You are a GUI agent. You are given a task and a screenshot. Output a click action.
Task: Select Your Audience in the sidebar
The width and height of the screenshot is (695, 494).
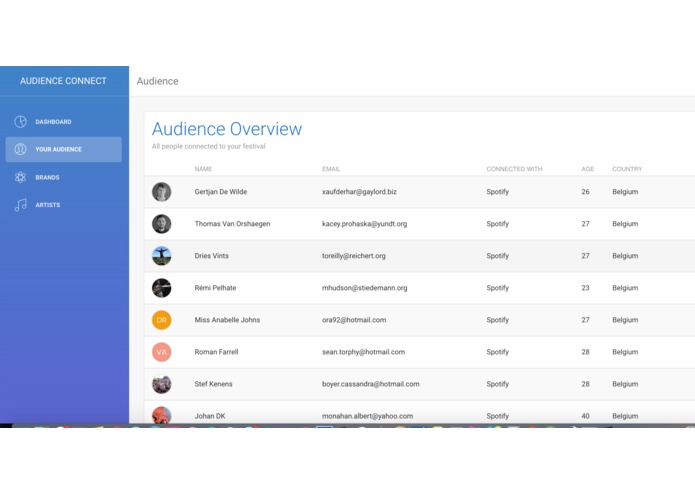pyautogui.click(x=63, y=149)
